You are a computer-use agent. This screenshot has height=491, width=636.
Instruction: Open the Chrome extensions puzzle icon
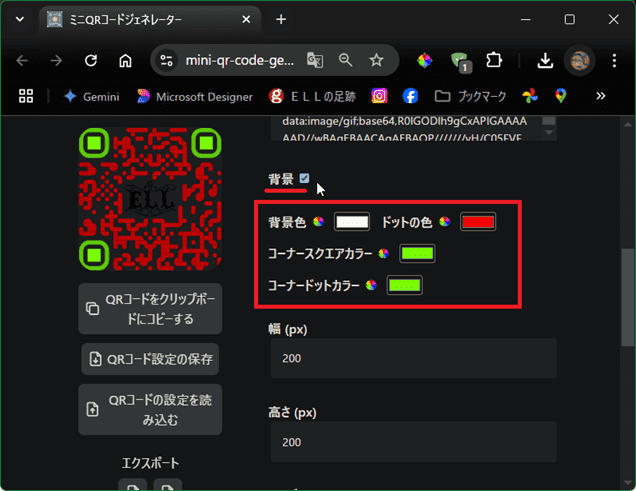(495, 60)
